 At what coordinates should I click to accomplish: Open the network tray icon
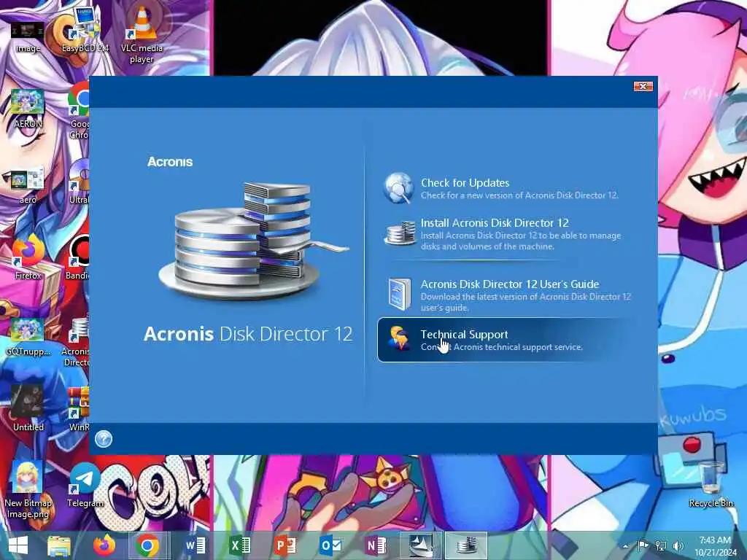661,545
